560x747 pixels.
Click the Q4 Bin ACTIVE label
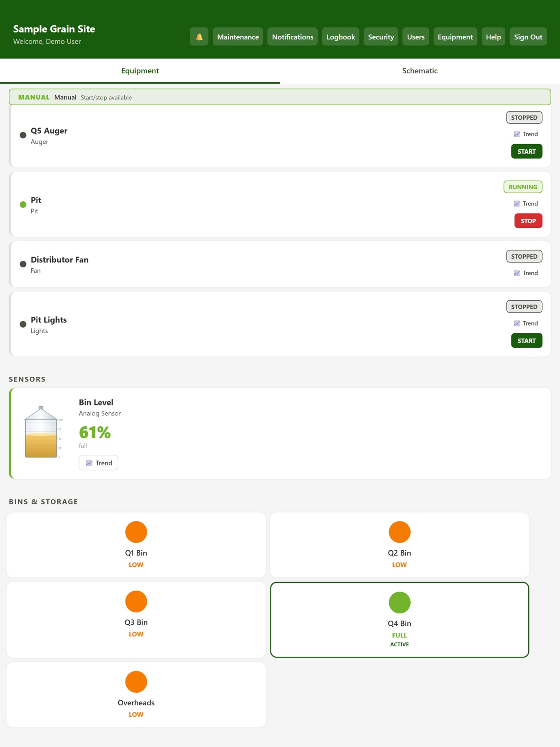(399, 645)
